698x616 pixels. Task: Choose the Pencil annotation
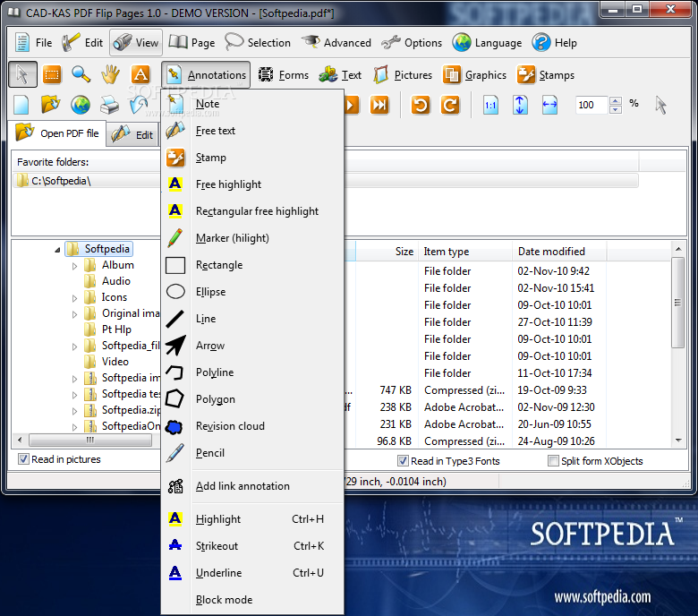click(x=252, y=453)
